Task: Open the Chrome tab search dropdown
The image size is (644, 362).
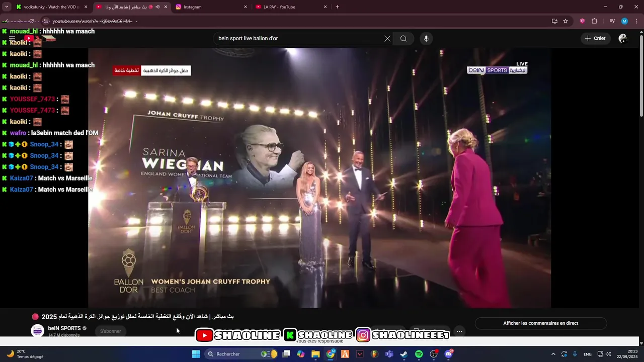Action: tap(7, 7)
